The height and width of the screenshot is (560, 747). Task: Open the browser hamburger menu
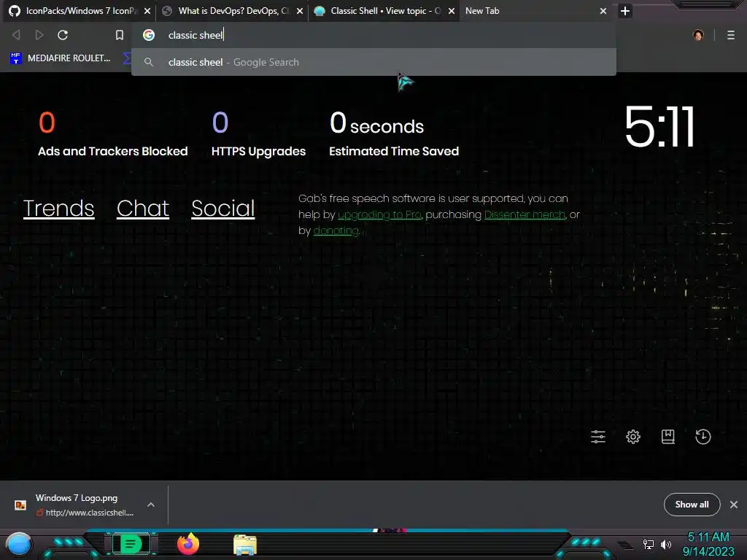tap(731, 35)
